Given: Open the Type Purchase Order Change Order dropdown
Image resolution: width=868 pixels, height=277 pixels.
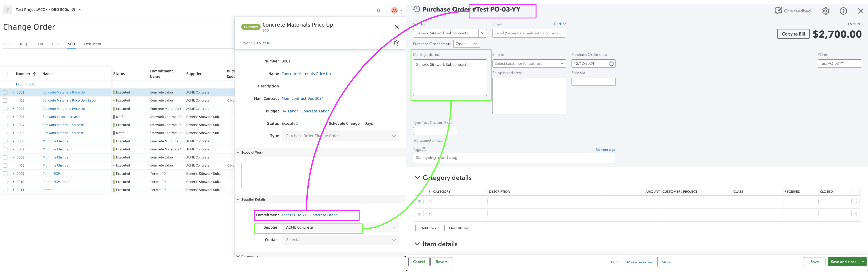Looking at the screenshot, I should coord(340,136).
